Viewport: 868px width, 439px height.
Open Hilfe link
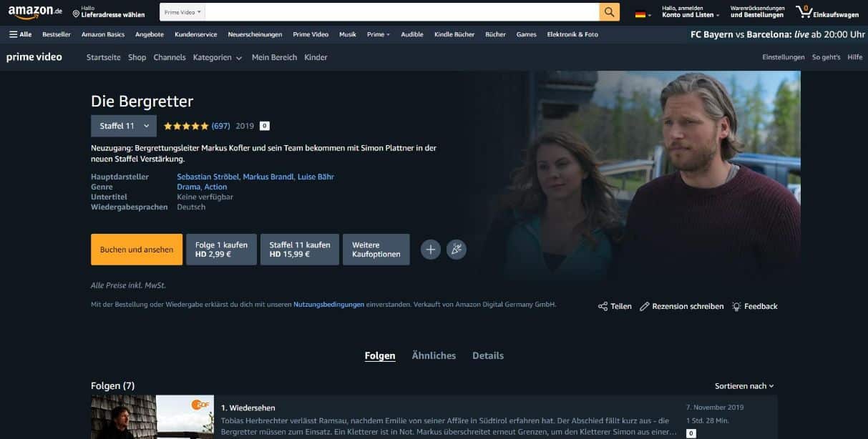(854, 57)
